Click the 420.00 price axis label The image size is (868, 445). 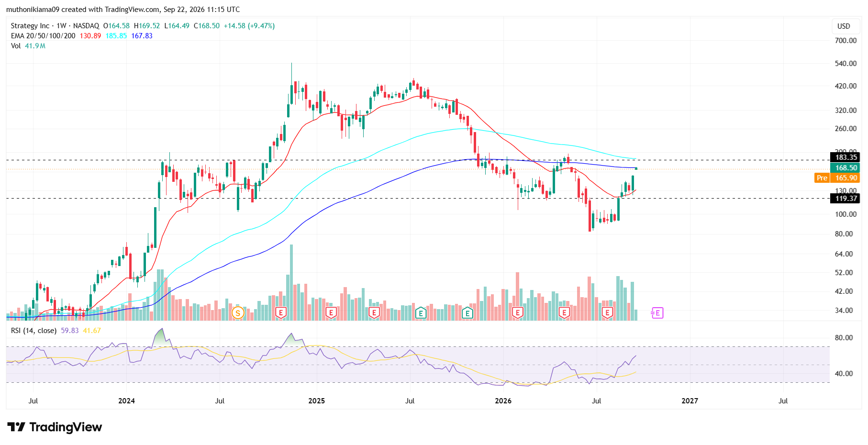click(846, 86)
